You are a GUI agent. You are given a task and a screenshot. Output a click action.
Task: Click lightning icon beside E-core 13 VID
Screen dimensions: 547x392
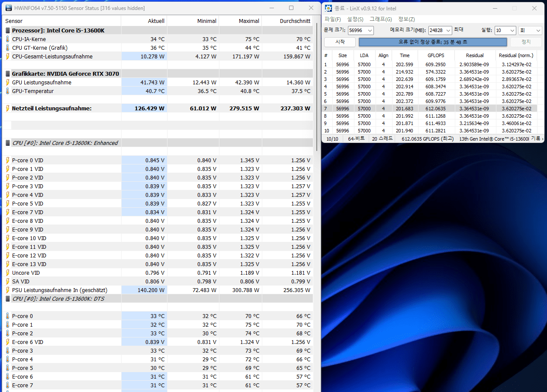pos(7,264)
